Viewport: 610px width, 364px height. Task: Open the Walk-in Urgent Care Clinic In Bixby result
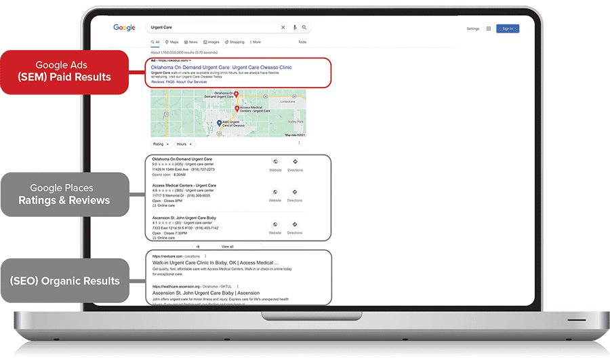[215, 263]
